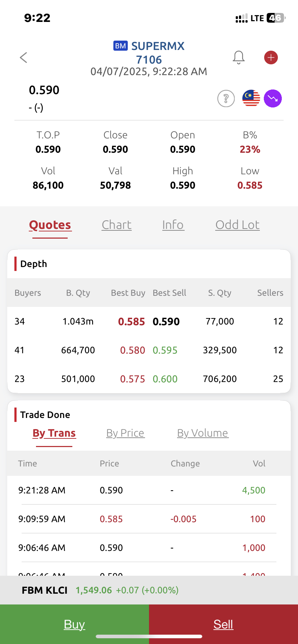Viewport: 298px width, 644px height.
Task: Tap the back arrow icon
Action: point(23,57)
